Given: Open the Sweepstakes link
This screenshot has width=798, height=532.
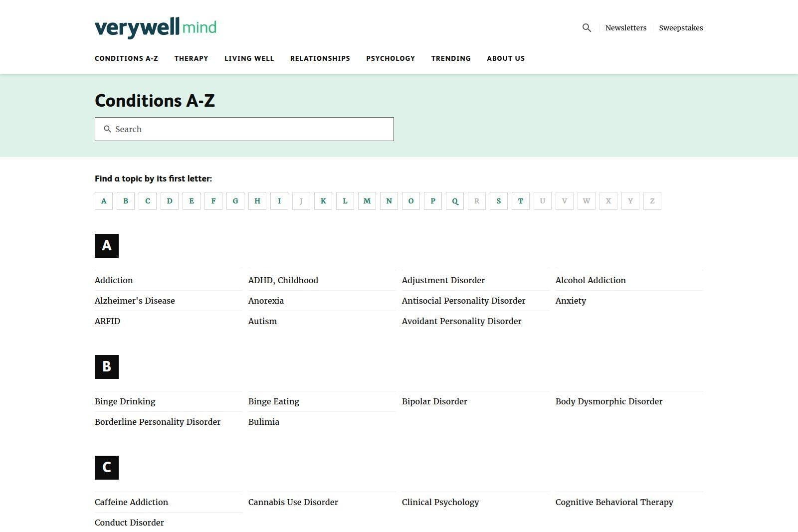Looking at the screenshot, I should (681, 28).
